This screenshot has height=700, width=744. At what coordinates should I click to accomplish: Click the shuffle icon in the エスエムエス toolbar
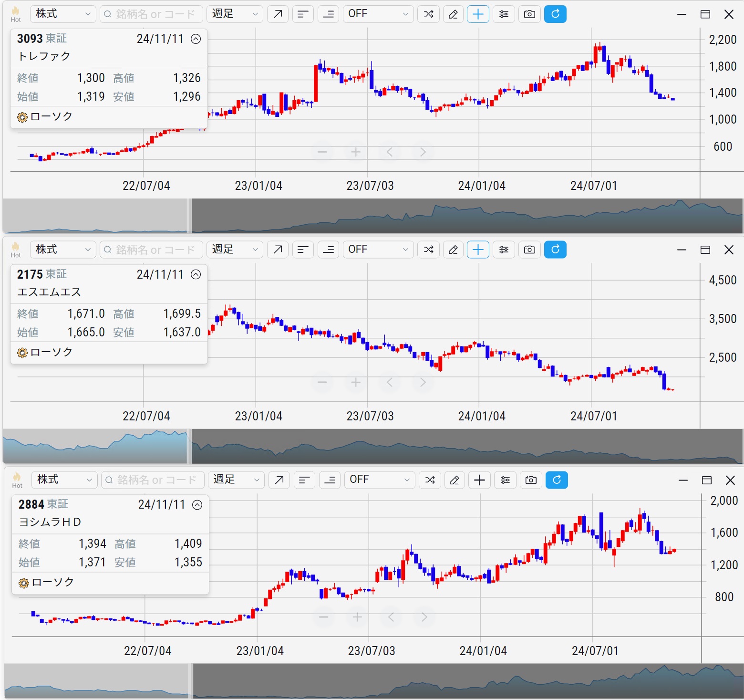(x=428, y=250)
